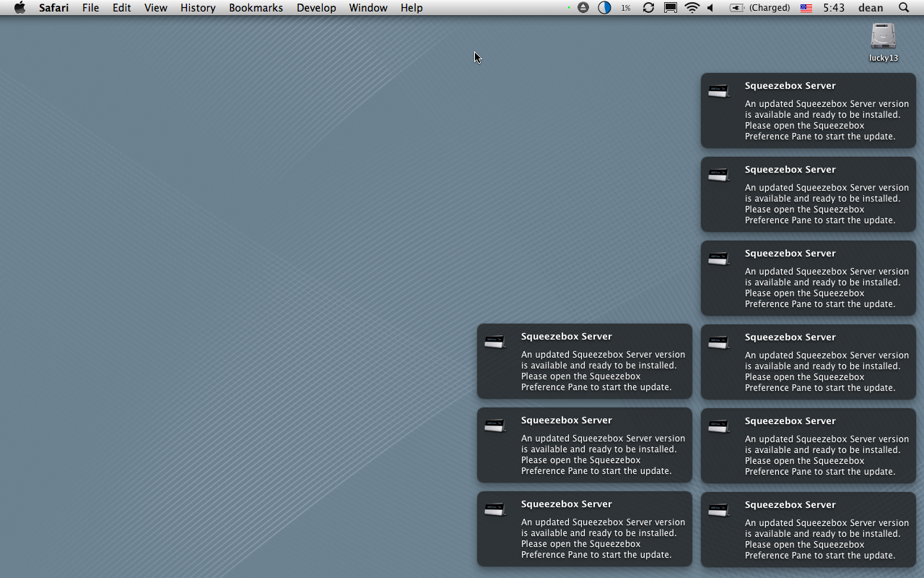
Task: Open the US flag input menu
Action: pyautogui.click(x=806, y=8)
